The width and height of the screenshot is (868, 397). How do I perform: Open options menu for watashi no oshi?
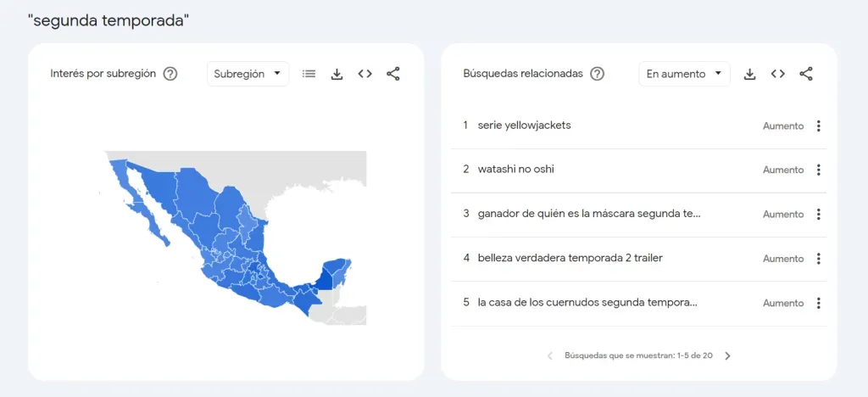coord(819,170)
